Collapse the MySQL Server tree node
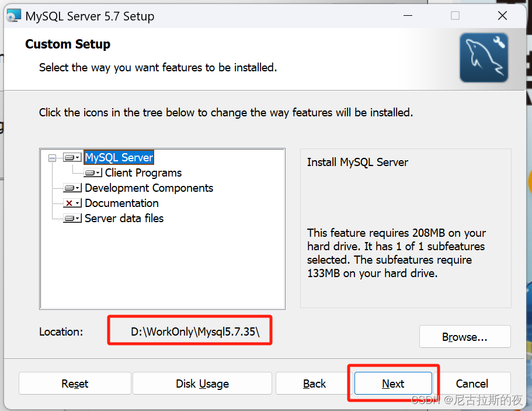Image resolution: width=532 pixels, height=411 pixels. pyautogui.click(x=52, y=157)
